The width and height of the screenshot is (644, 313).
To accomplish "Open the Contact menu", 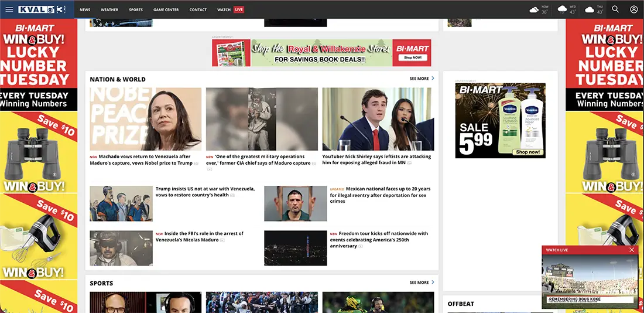I will (198, 9).
